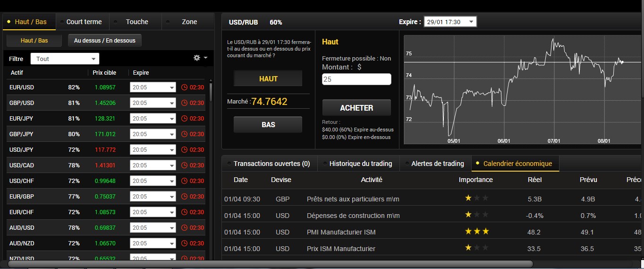
Task: Open EUR/USD expiry dropdown 20:05
Action: click(153, 87)
